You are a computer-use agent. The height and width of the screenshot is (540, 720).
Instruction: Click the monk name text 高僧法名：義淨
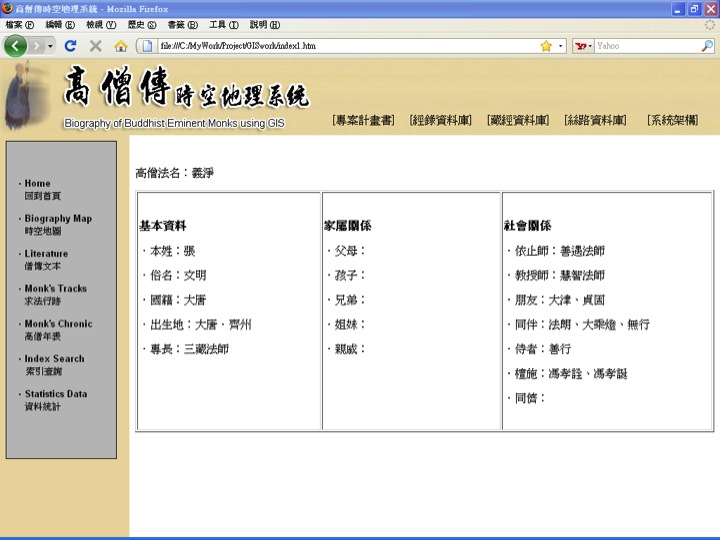click(x=174, y=173)
